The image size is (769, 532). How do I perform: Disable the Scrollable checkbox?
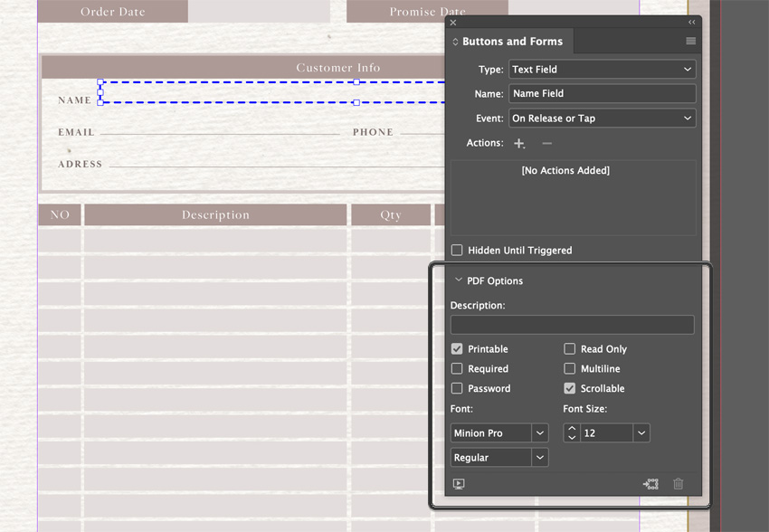tap(570, 388)
